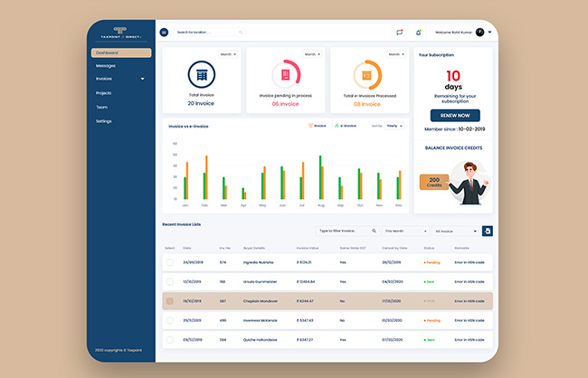Click the hamburger menu icon

(x=164, y=33)
